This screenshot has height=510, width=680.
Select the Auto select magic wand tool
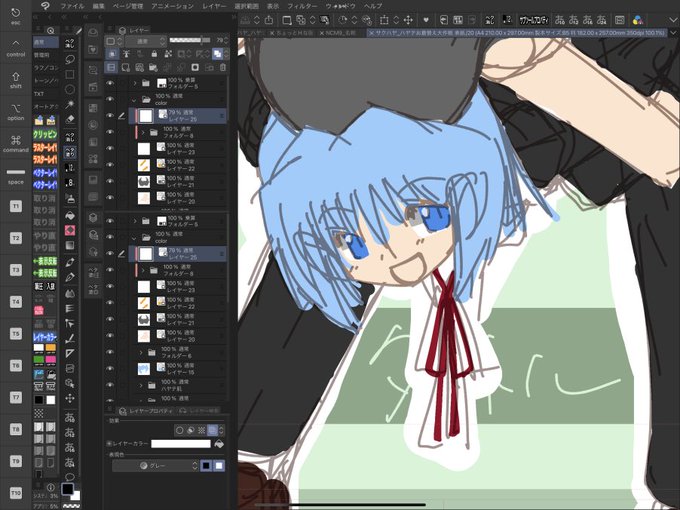(70, 104)
